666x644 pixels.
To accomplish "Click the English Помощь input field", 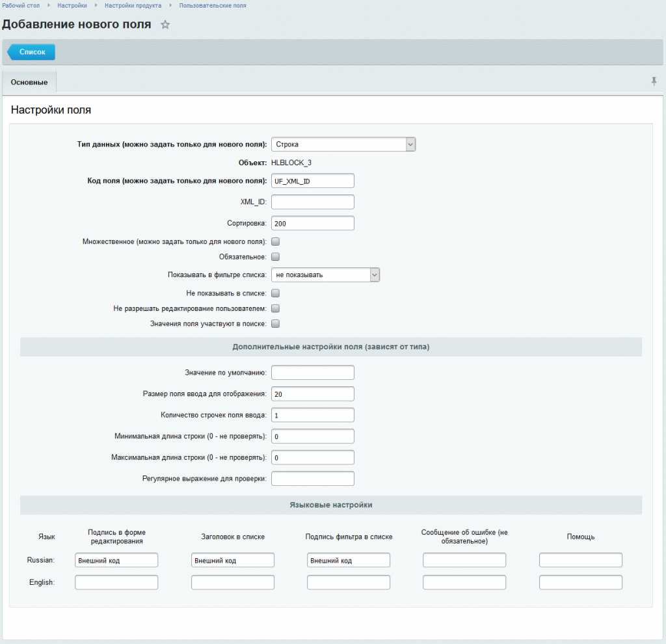I will [581, 582].
